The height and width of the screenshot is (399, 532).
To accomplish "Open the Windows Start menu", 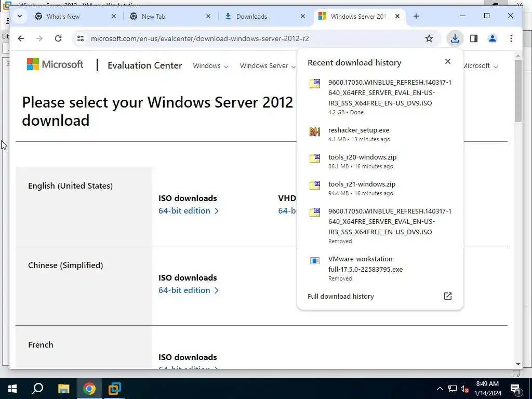I will coord(12,389).
